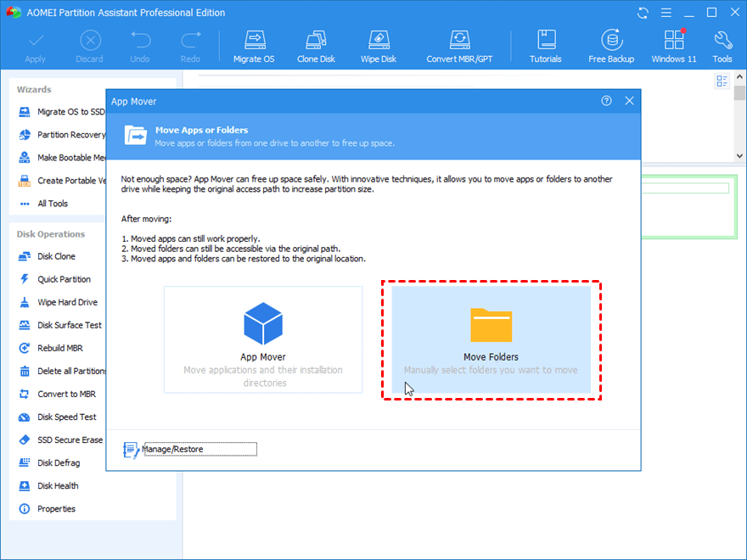Open the Migrate OS tool
Screen dimensions: 747x560
[254, 48]
